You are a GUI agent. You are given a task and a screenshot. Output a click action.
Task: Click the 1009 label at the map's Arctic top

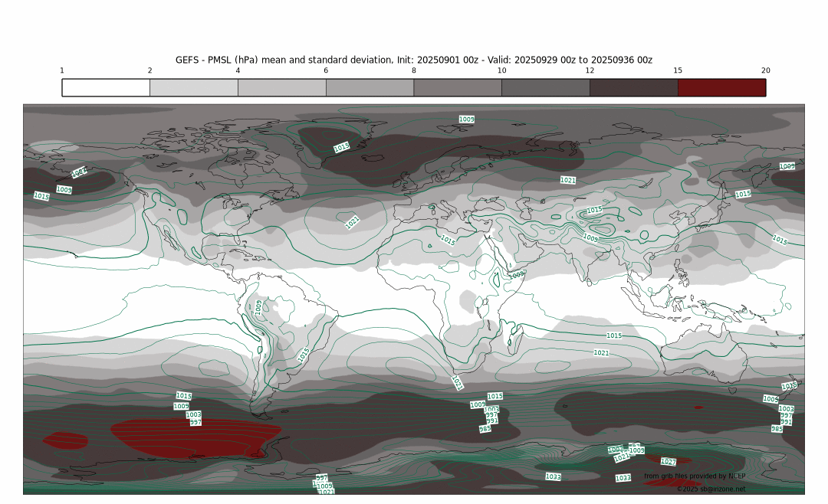[x=466, y=119]
